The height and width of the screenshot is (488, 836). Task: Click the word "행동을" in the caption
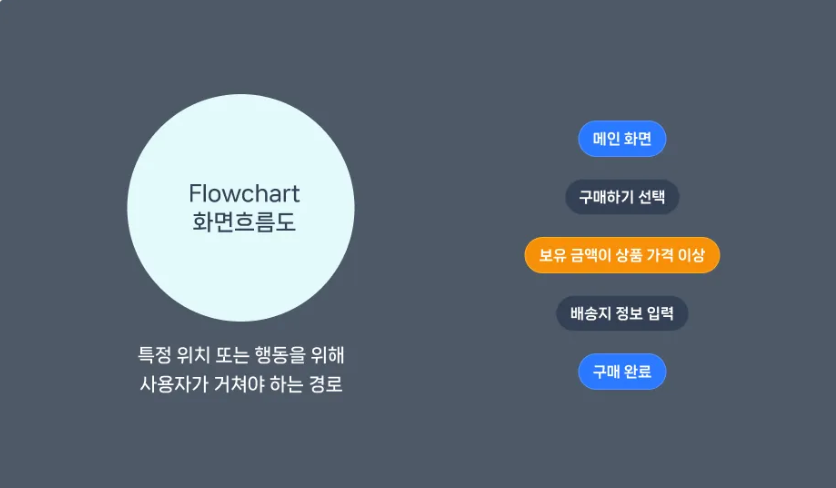280,355
